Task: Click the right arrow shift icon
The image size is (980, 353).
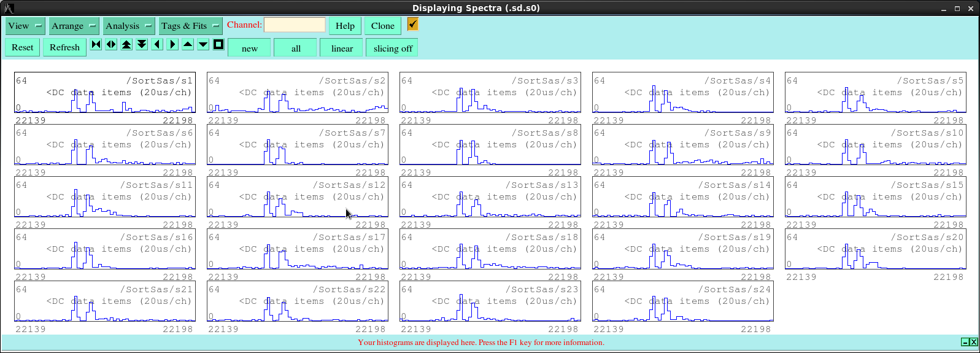Action: pyautogui.click(x=172, y=44)
